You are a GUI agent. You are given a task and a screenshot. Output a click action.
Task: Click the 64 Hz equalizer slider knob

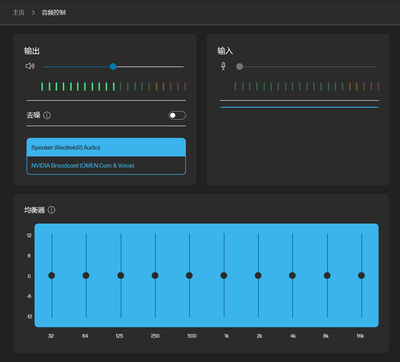pos(86,275)
